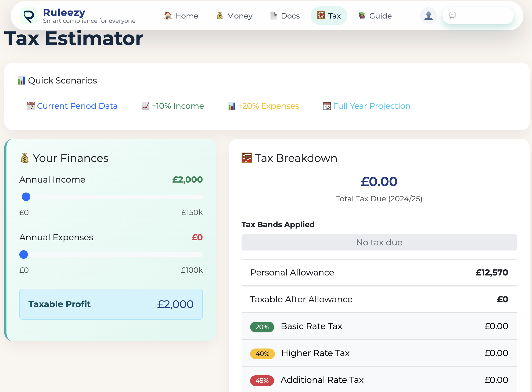This screenshot has height=392, width=532.
Task: Click the Annual Expenses slider handle
Action: click(x=24, y=255)
